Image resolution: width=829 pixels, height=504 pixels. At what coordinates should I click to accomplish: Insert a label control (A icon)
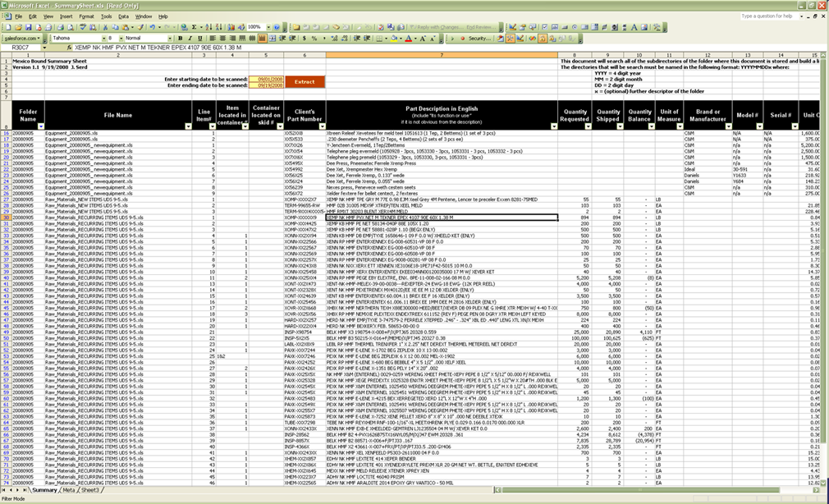(634, 27)
